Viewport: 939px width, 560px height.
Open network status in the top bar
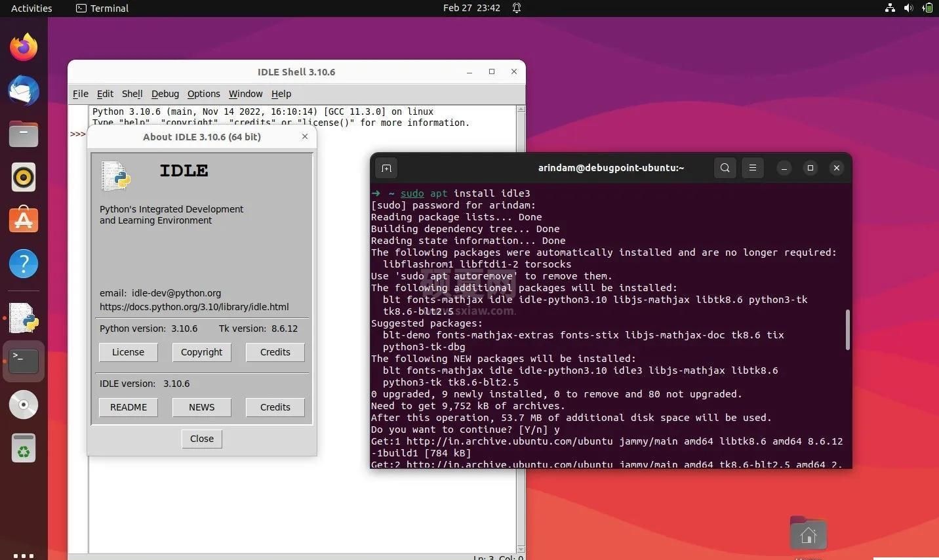[890, 8]
